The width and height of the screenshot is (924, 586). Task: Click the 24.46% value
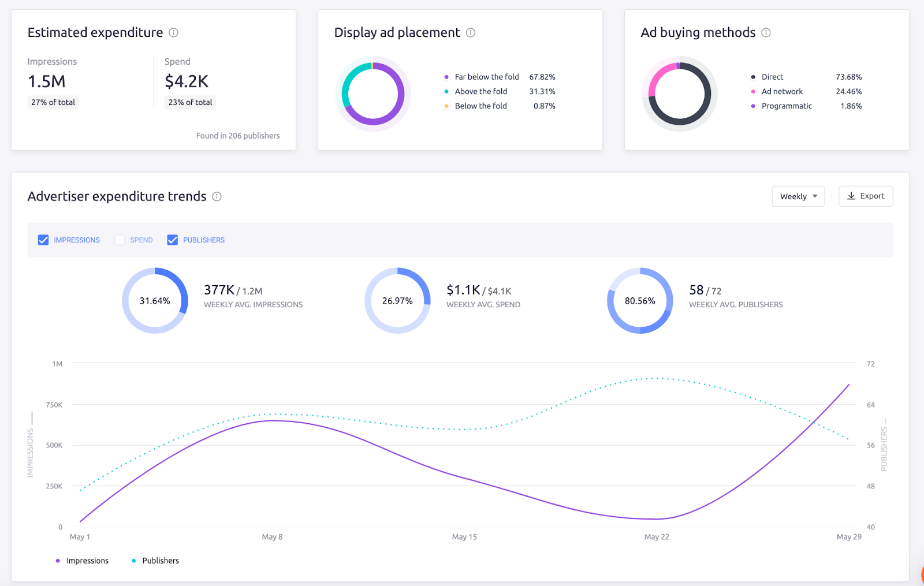849,91
